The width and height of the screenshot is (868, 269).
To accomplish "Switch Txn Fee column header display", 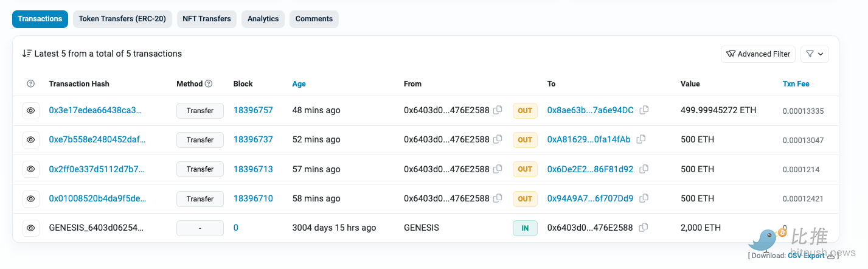I will point(796,84).
